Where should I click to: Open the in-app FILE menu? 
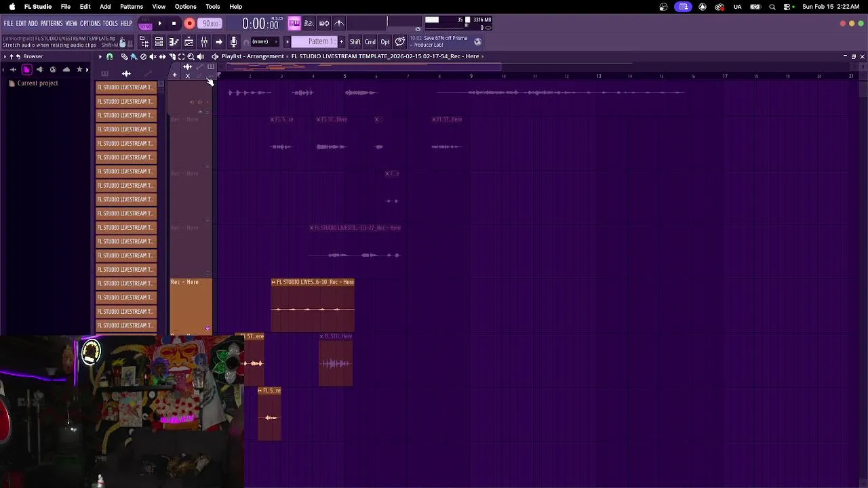(x=8, y=23)
